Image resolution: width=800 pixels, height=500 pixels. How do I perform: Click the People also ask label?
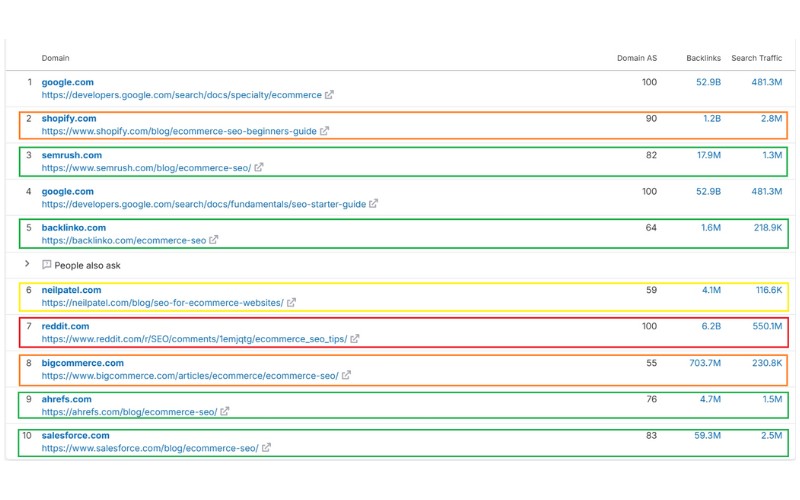(87, 265)
